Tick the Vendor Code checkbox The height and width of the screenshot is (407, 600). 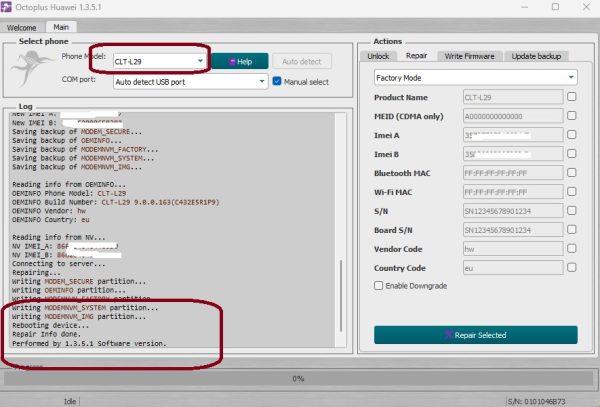pyautogui.click(x=572, y=248)
